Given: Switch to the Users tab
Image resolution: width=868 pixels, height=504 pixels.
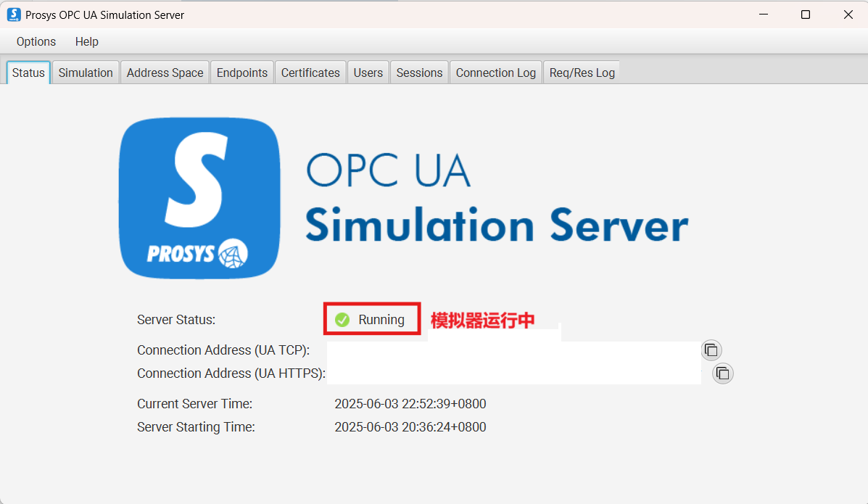Looking at the screenshot, I should [x=368, y=73].
